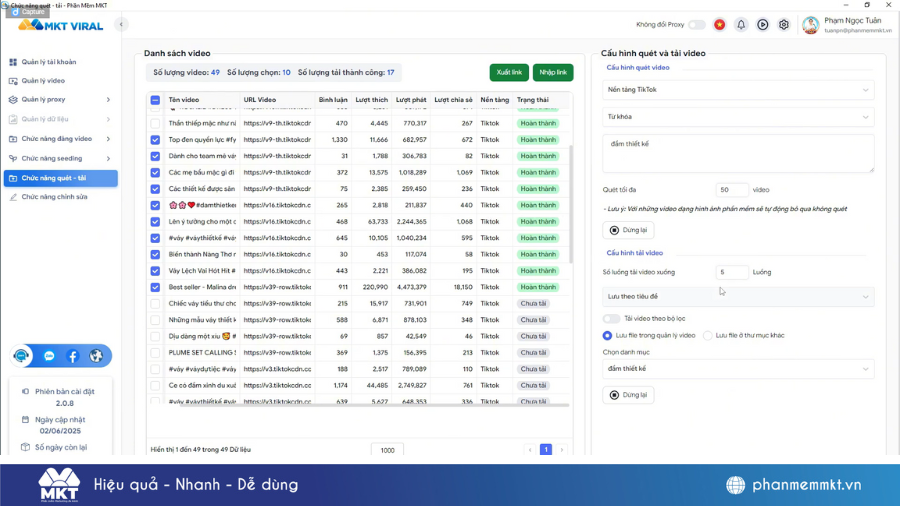Viewport: 900px width, 506px height.
Task: Open the tutorial play icon in header
Action: click(762, 25)
